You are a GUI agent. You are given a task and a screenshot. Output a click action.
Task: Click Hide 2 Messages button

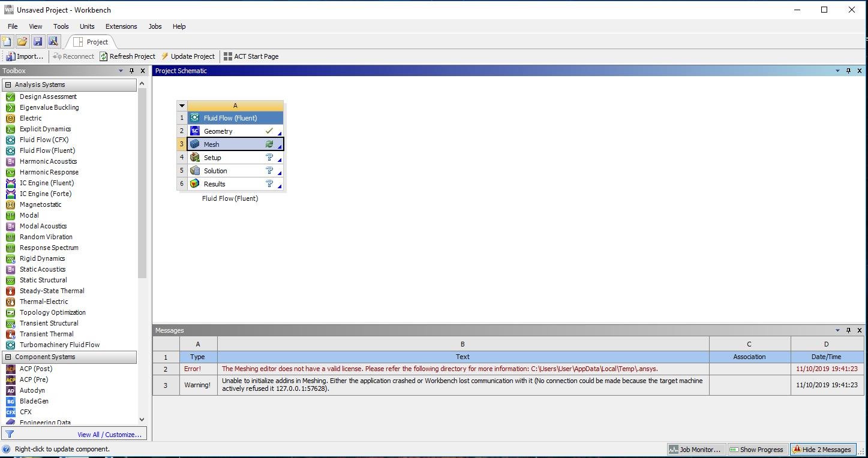tap(822, 449)
